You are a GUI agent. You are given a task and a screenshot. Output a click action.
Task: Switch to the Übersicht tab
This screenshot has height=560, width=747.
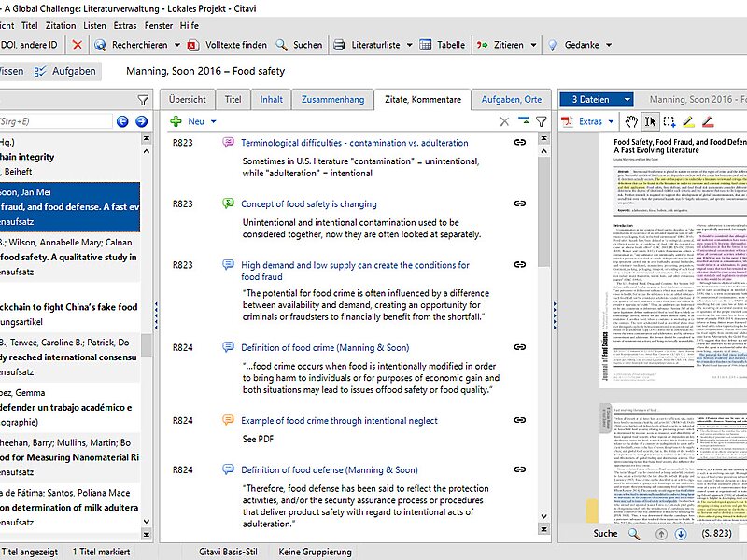tap(188, 100)
